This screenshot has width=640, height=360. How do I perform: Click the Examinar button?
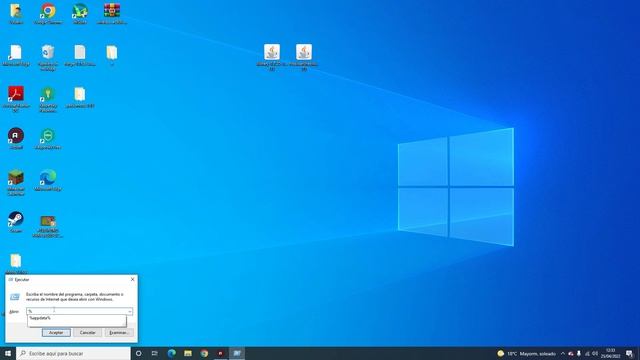point(119,333)
